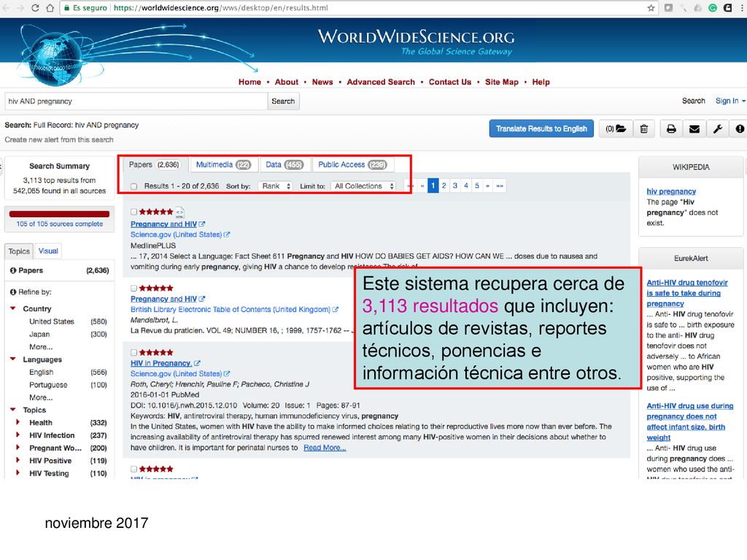The image size is (747, 560).
Task: Open the About menu item
Action: click(x=286, y=82)
